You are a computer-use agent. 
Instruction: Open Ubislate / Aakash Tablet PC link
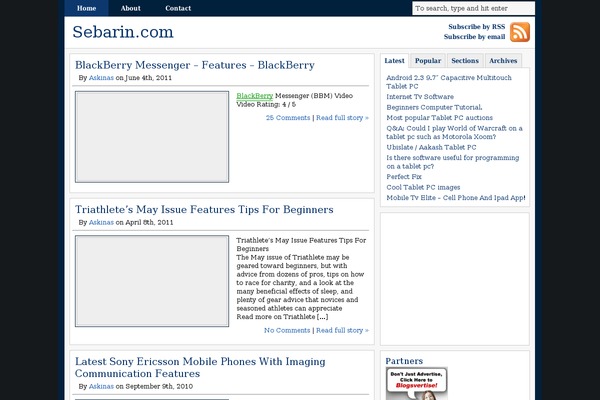tap(431, 147)
